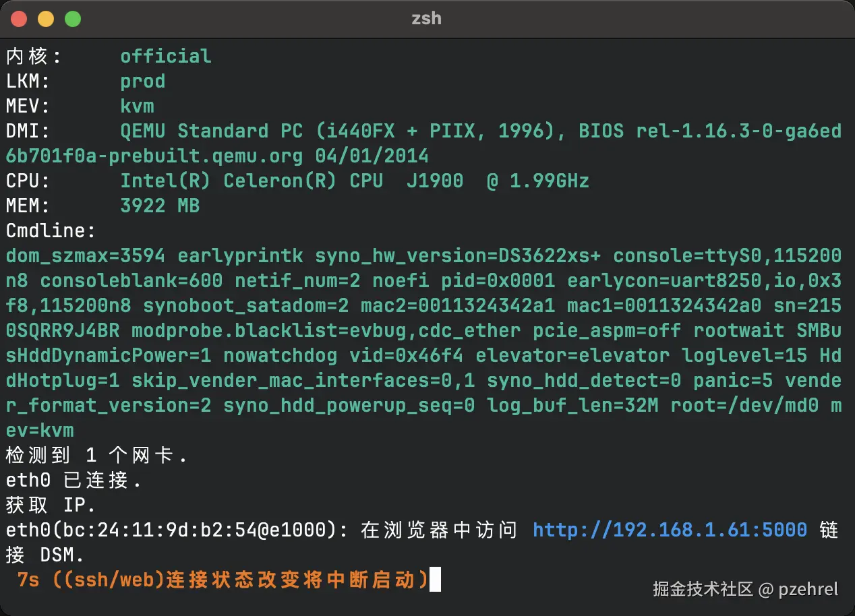The height and width of the screenshot is (616, 855).
Task: Click the 'Intel(R) Celeron(R) CPU J1900' text
Action: click(x=292, y=181)
